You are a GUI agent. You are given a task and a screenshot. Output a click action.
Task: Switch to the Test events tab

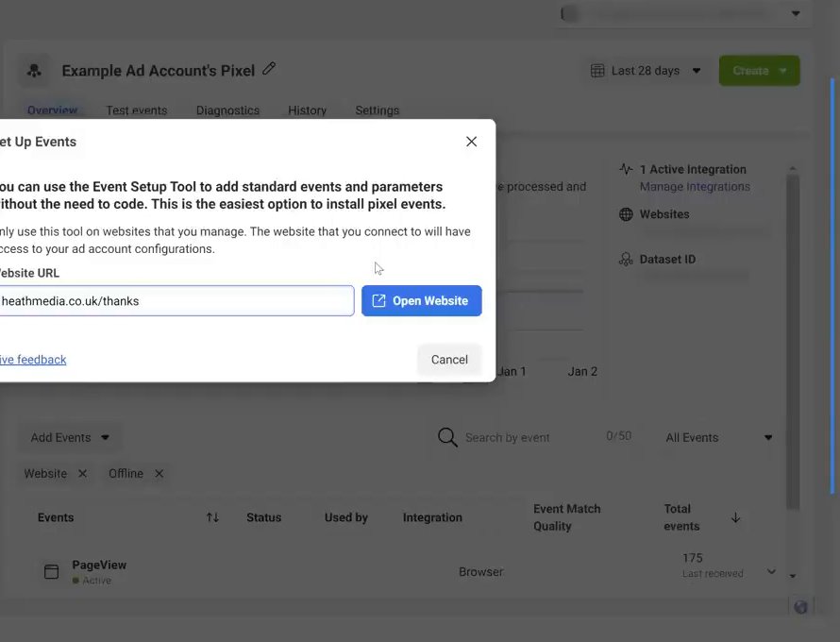point(137,110)
